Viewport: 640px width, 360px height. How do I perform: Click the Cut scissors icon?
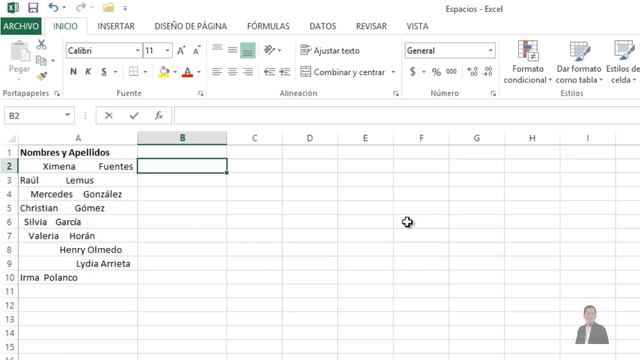click(41, 44)
